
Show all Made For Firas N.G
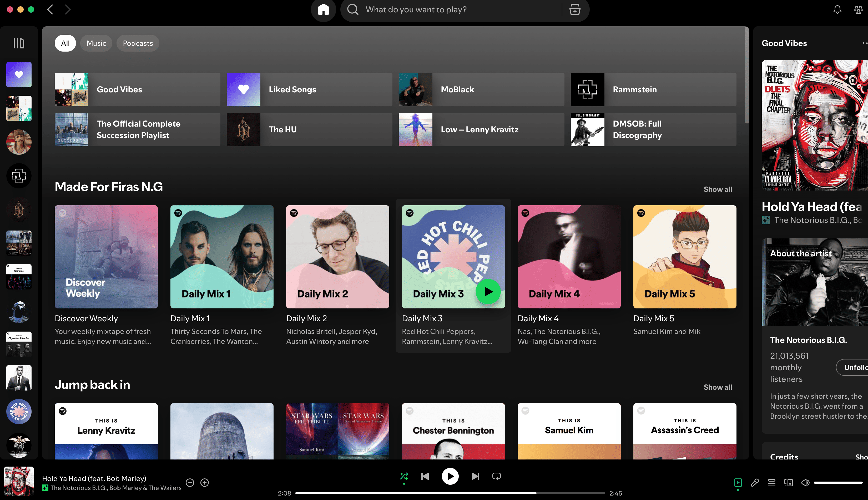coord(718,189)
